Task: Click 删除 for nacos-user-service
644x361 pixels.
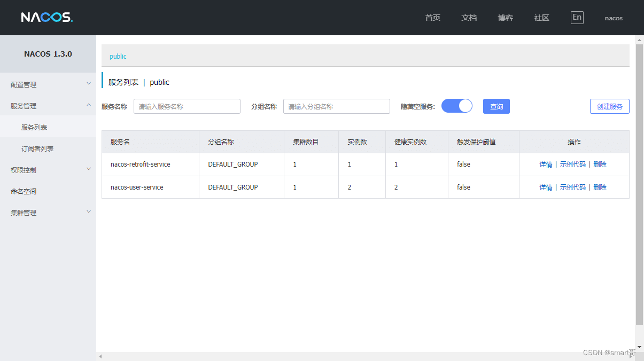Action: coord(600,187)
